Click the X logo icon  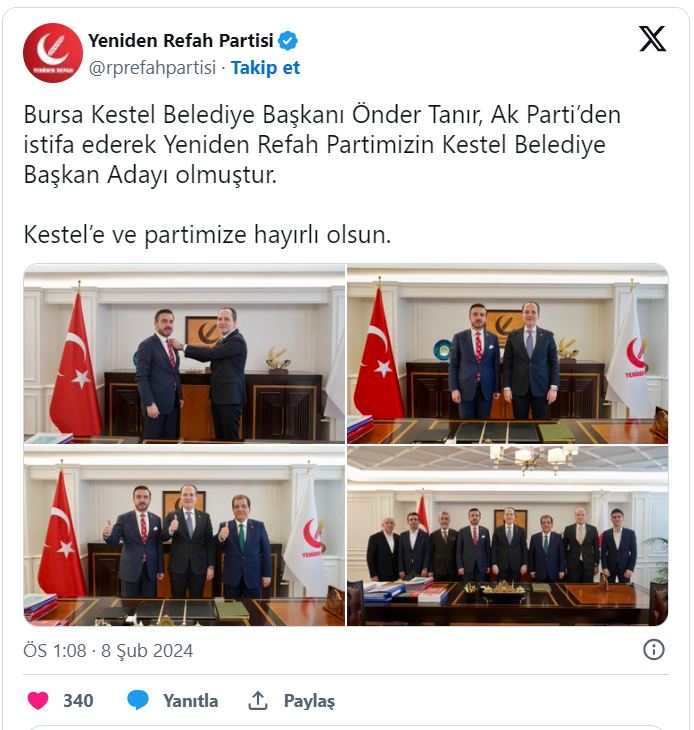[652, 39]
